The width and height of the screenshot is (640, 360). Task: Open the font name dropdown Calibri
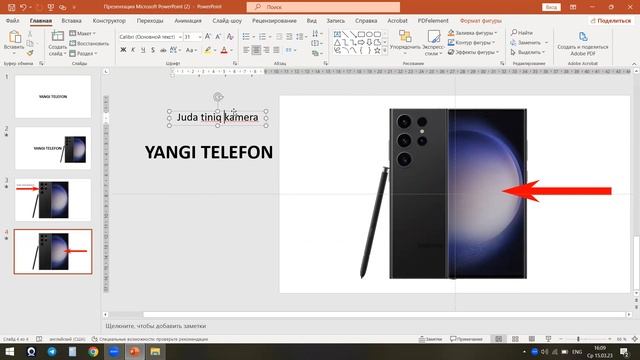pyautogui.click(x=180, y=37)
